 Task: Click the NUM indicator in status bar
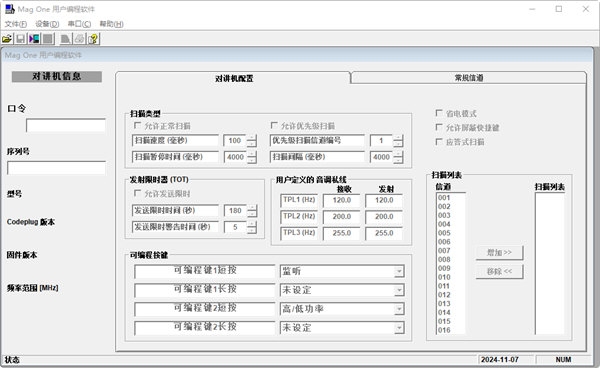(563, 360)
